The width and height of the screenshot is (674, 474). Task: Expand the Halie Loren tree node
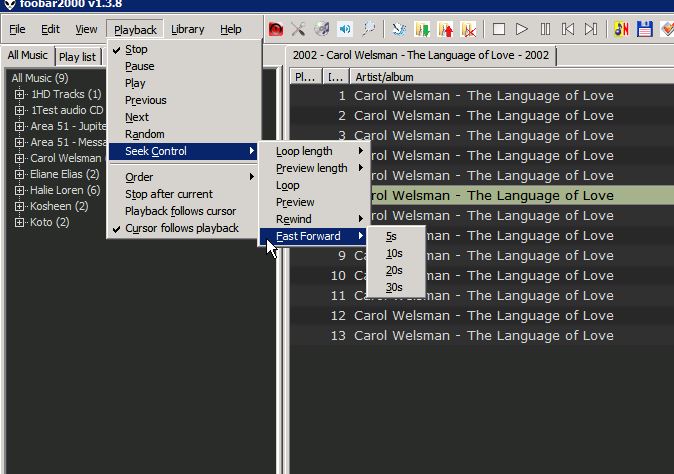[x=19, y=190]
